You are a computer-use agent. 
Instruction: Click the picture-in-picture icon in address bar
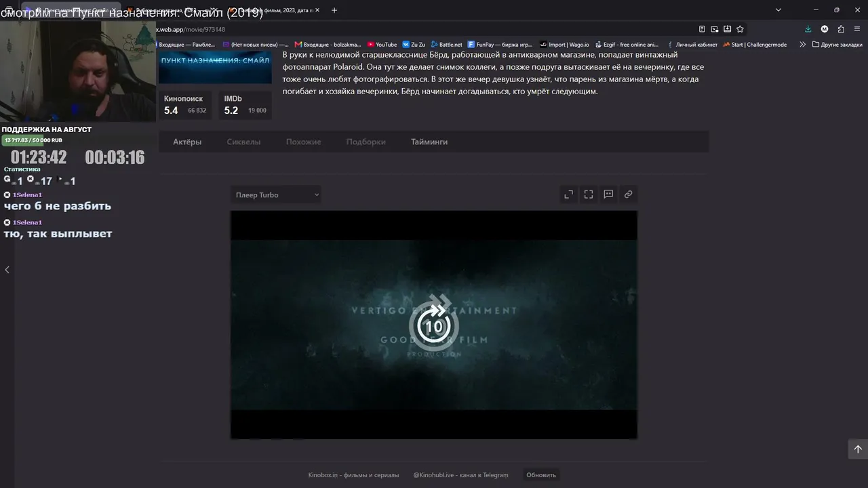pos(715,29)
